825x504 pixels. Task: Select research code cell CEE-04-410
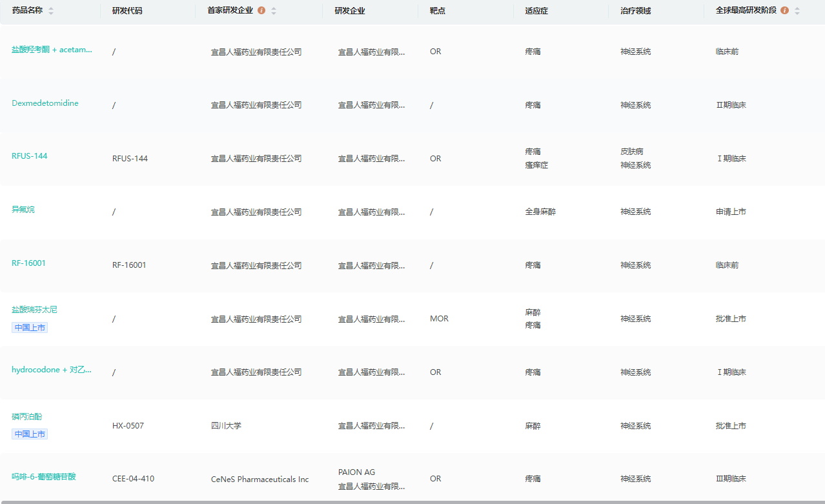(x=133, y=479)
